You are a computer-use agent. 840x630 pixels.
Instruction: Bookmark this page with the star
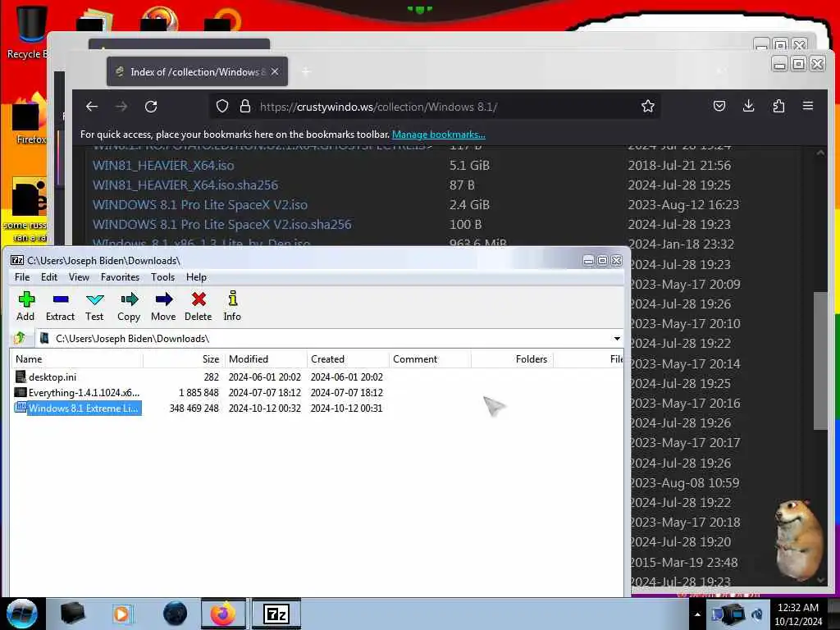pos(648,106)
